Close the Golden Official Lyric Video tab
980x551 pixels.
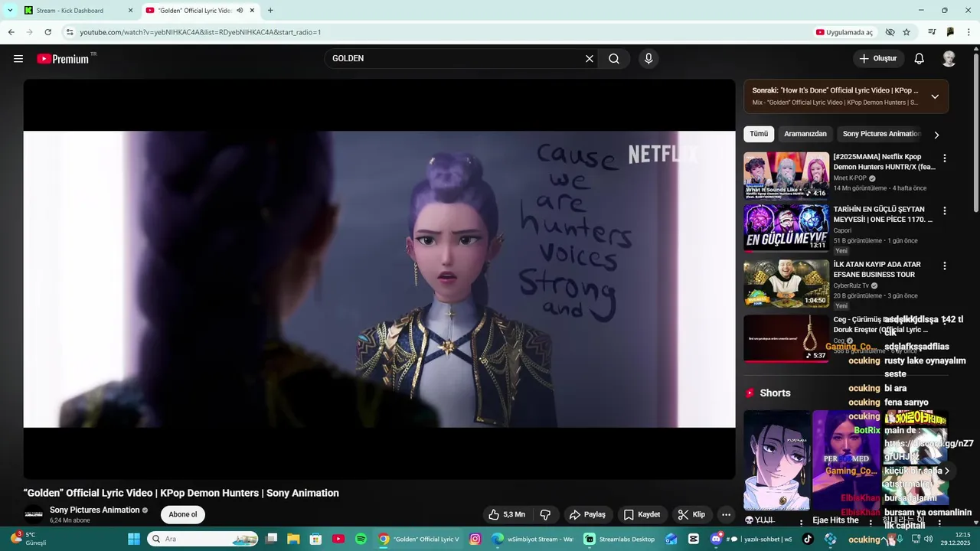click(252, 11)
